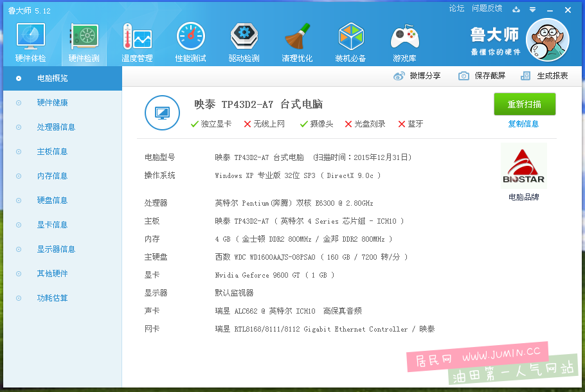Select the 硬盘信息 sidebar tab
The width and height of the screenshot is (585, 392).
click(63, 200)
